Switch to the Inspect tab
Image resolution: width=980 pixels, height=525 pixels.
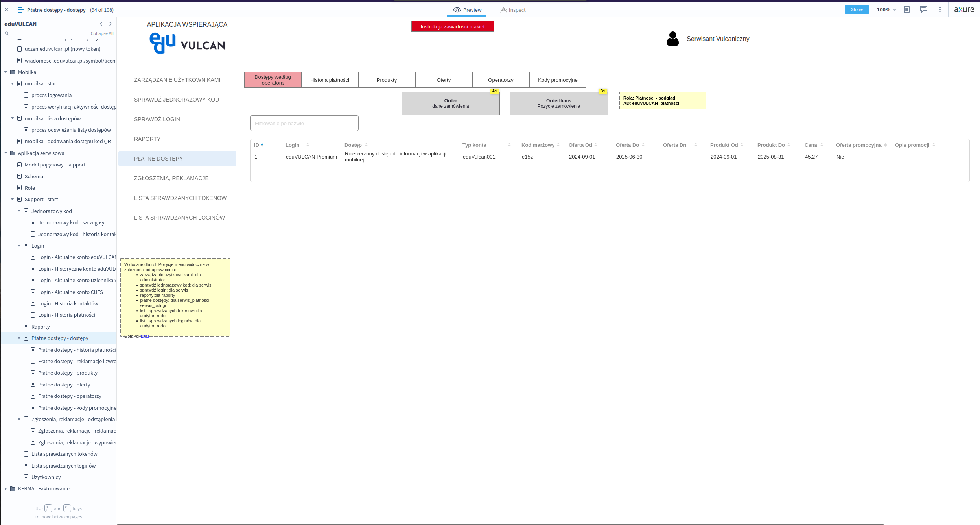(x=513, y=10)
